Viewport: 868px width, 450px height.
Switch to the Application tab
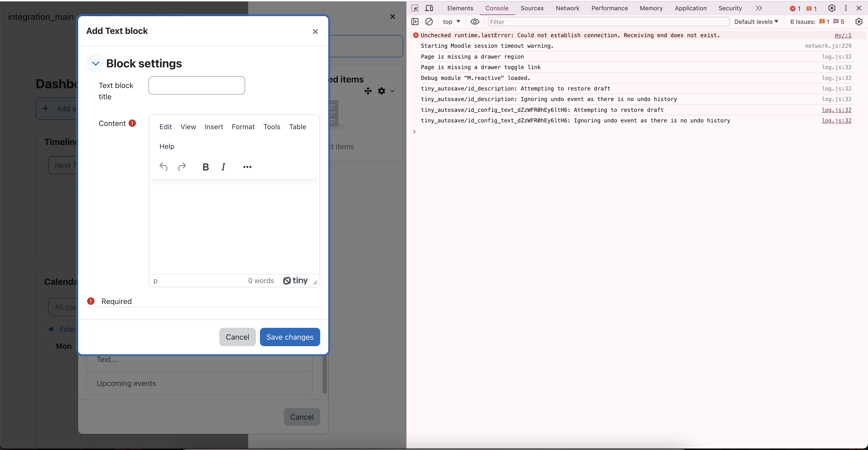pos(690,8)
